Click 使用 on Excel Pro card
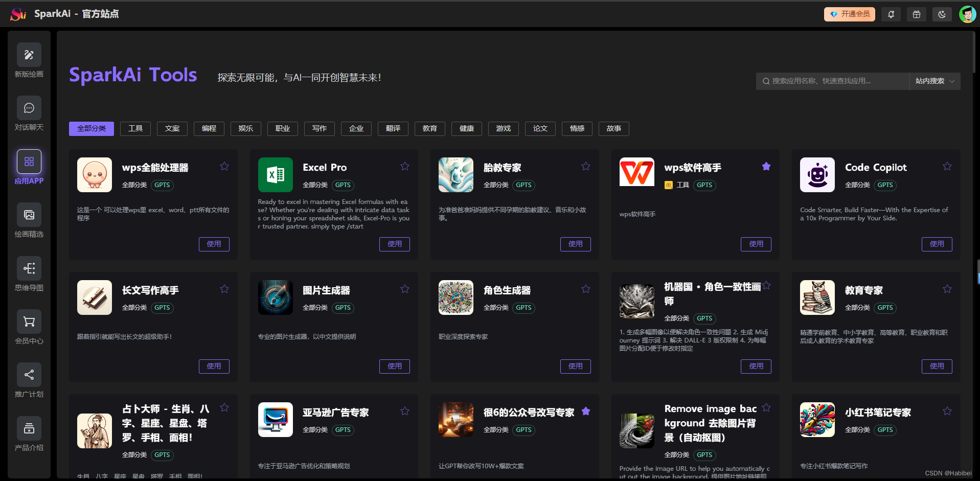The width and height of the screenshot is (980, 481). [395, 244]
